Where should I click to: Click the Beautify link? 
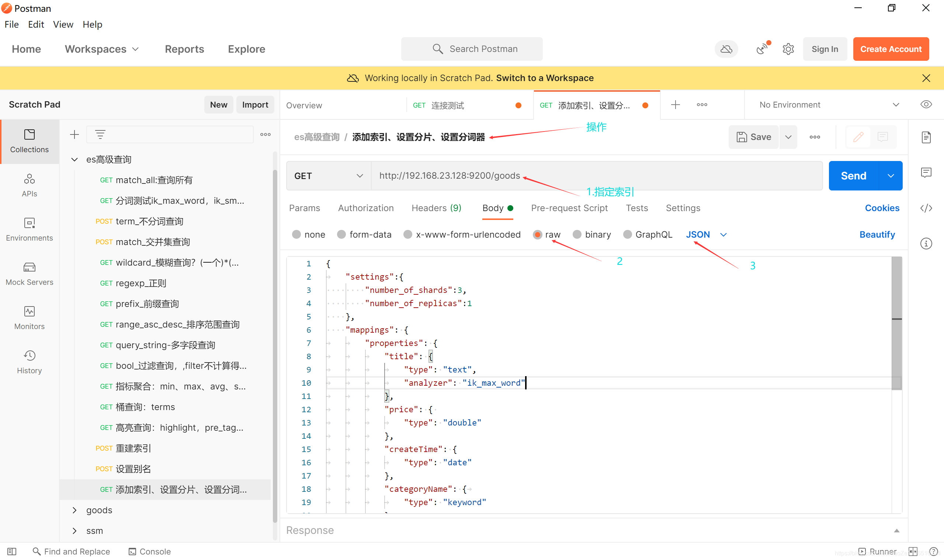(x=877, y=234)
